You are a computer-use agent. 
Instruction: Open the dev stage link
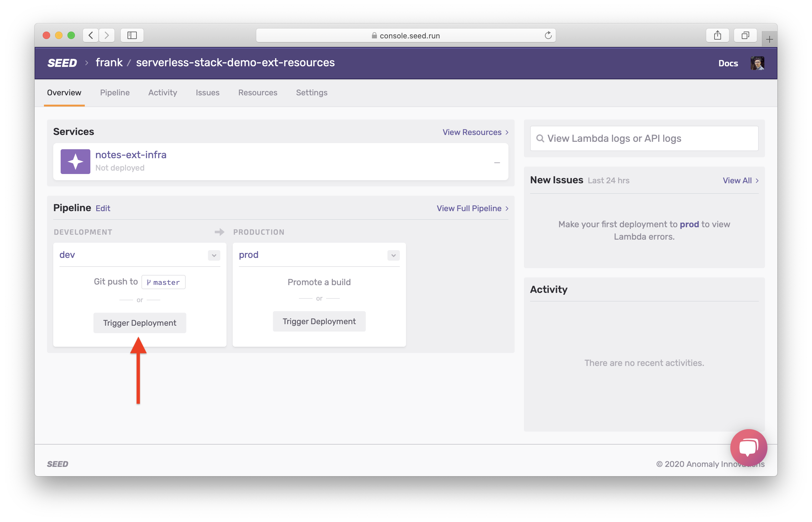pos(67,255)
